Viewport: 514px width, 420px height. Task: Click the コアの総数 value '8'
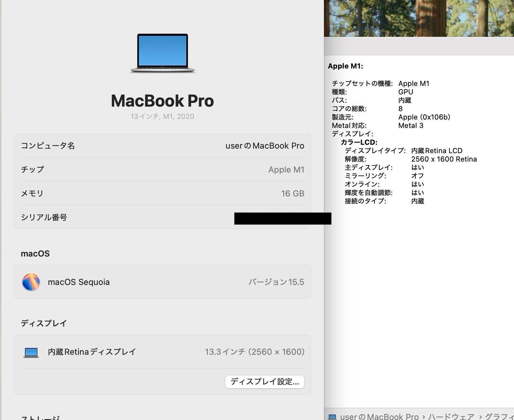click(x=401, y=109)
